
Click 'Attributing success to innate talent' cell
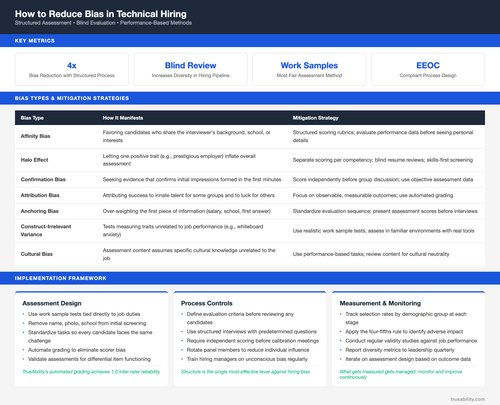189,195
